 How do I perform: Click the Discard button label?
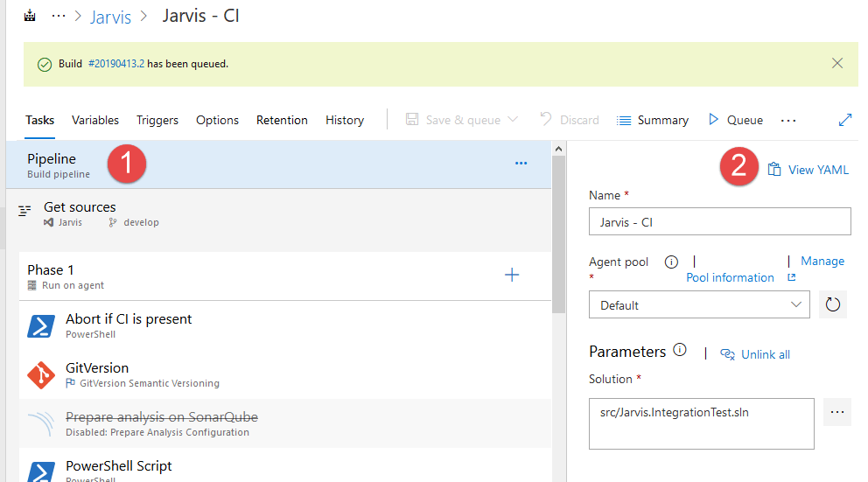(x=579, y=120)
